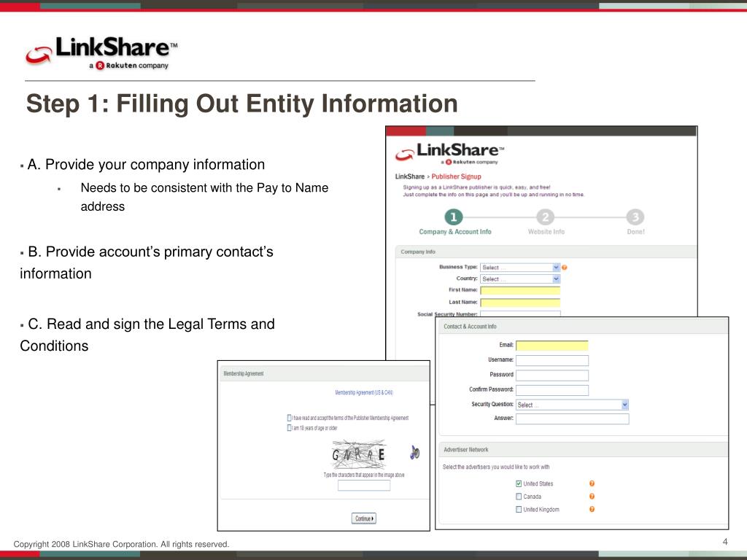The width and height of the screenshot is (747, 560).
Task: Select step 2 Website Info circle
Action: pos(546,217)
